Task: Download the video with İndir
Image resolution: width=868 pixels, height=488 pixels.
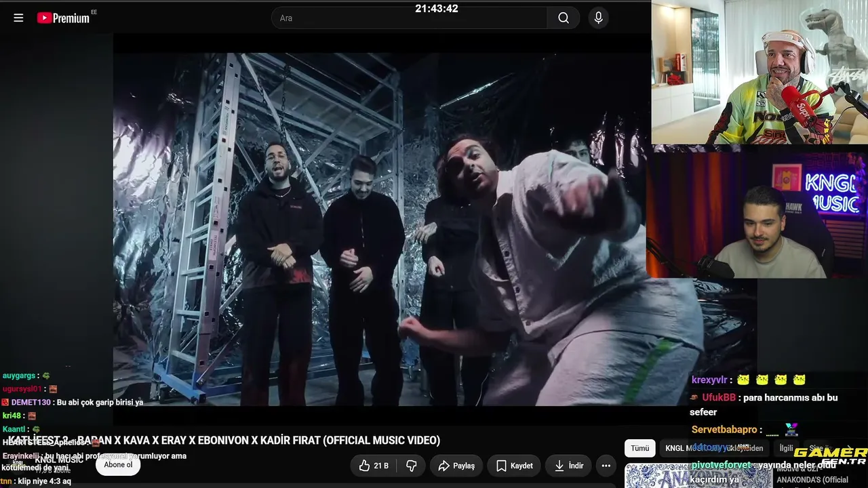Action: (568, 466)
